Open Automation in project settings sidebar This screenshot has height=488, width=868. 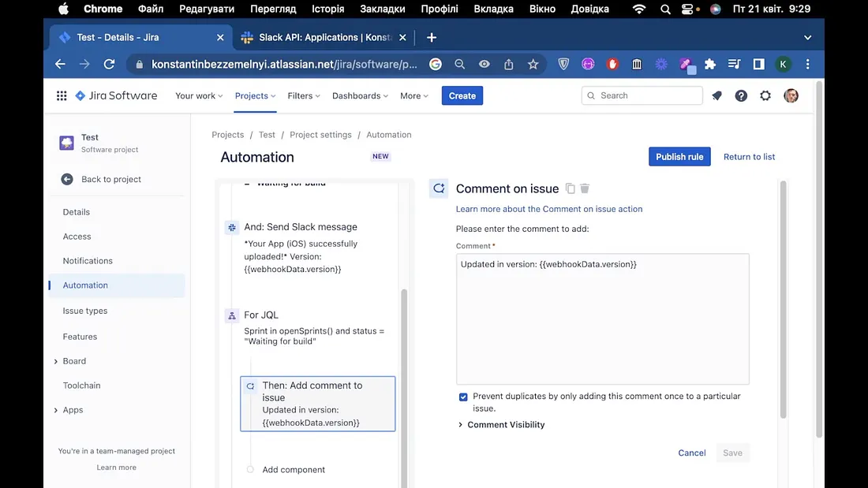pos(117,285)
